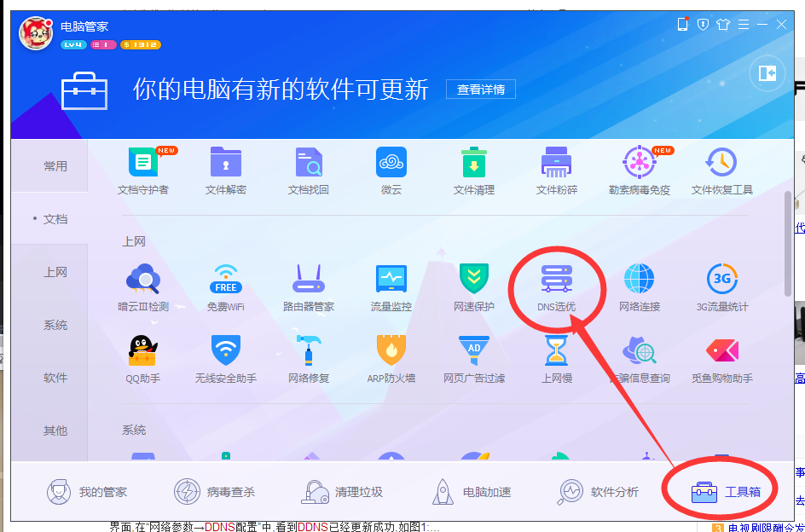Open 网络连接 tool
Image resolution: width=805 pixels, height=532 pixels.
pyautogui.click(x=640, y=287)
